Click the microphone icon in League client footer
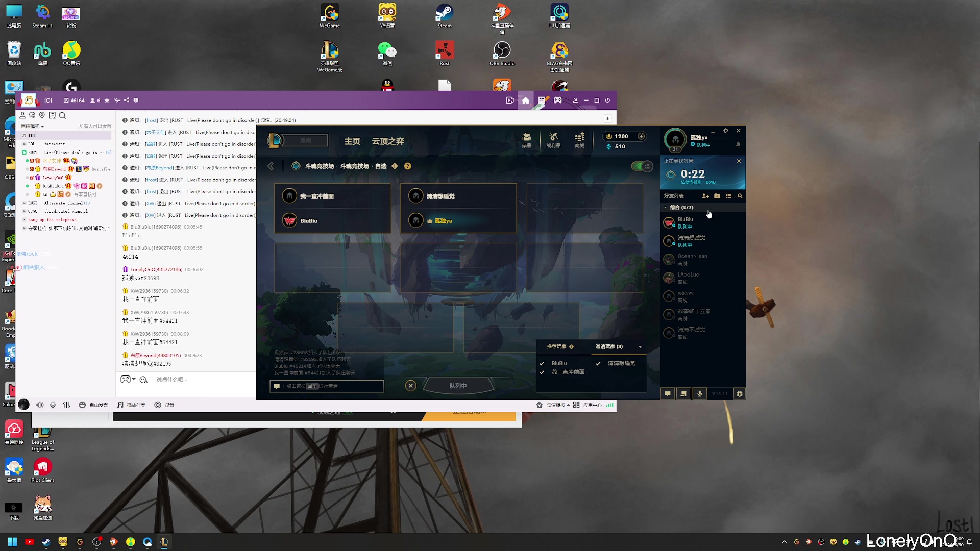The image size is (980, 551). coord(700,393)
